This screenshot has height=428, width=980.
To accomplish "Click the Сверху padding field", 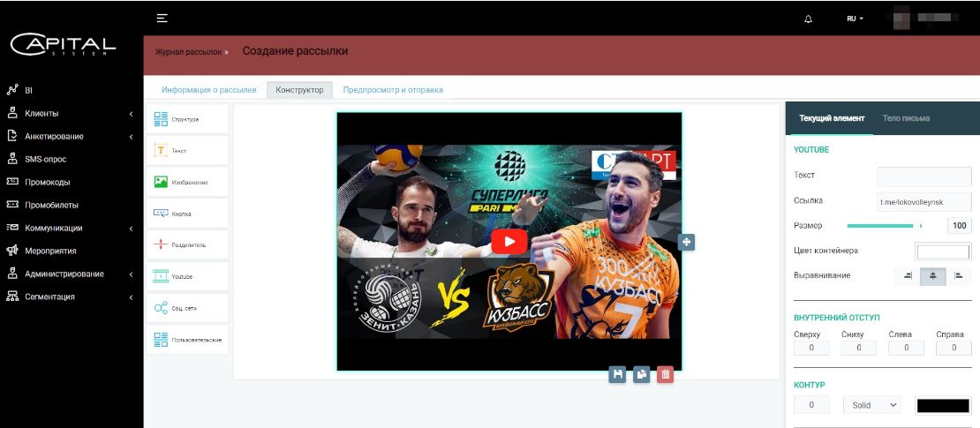I will (811, 348).
